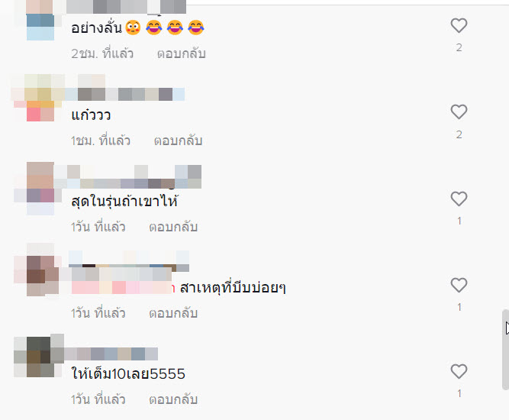Click the mentioned user before 'สาเหตุที่บีบบ่อยๆ'
The height and width of the screenshot is (420, 509).
[123, 288]
